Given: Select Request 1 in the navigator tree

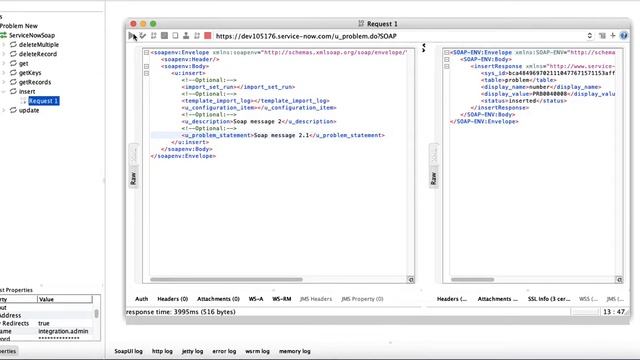Looking at the screenshot, I should (44, 101).
